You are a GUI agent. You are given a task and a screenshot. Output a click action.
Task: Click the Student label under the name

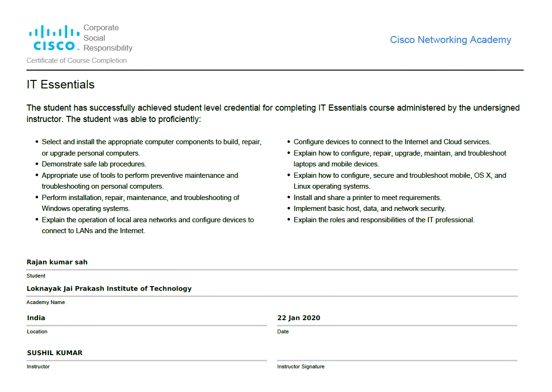(36, 276)
